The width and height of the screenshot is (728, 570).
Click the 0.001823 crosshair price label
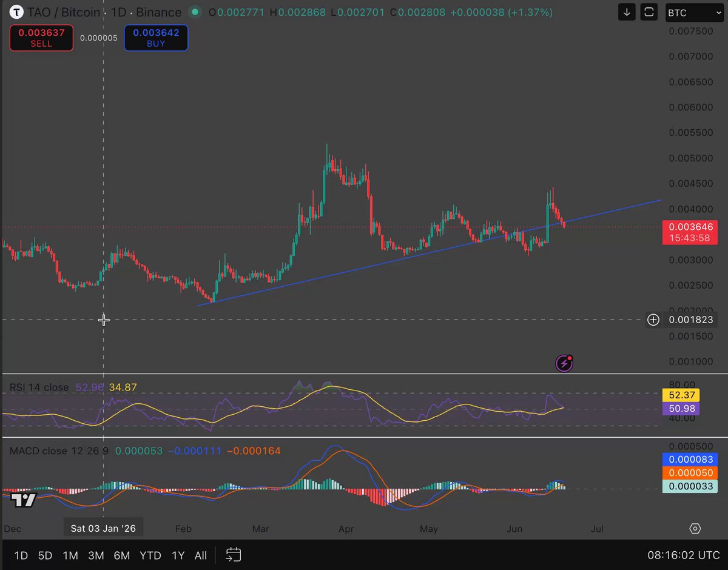(690, 320)
